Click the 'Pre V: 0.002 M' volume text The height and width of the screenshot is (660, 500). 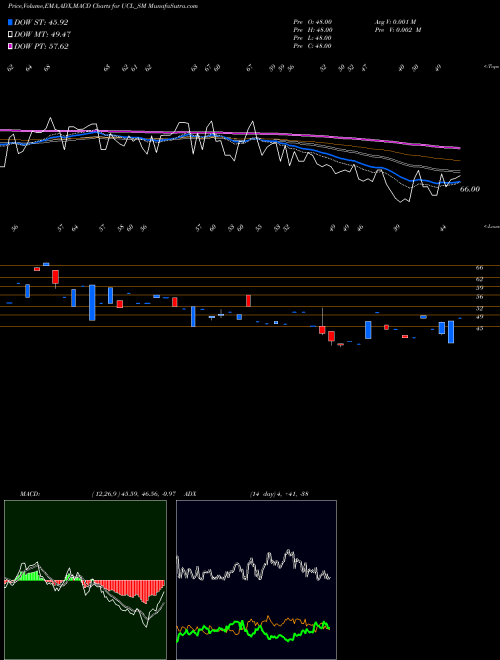tap(397, 30)
